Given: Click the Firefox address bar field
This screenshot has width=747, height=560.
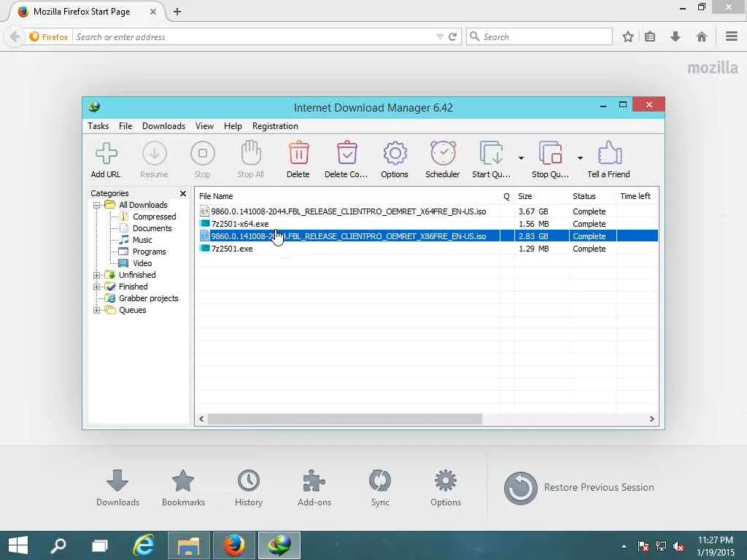Looking at the screenshot, I should pyautogui.click(x=254, y=36).
